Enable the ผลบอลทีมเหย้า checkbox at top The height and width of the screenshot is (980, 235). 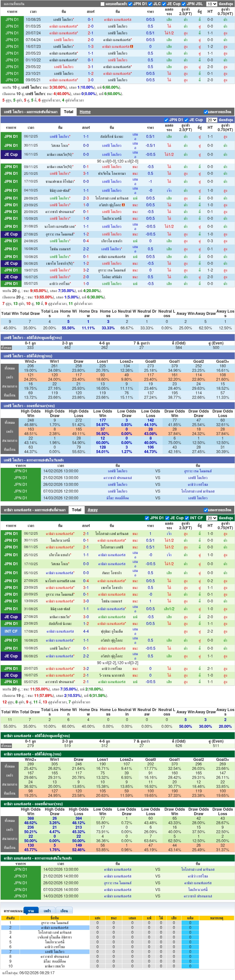pyautogui.click(x=102, y=4)
